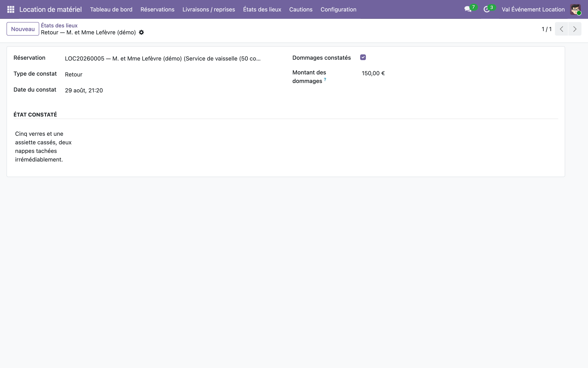The width and height of the screenshot is (588, 368).
Task: Go to previous record arrow
Action: (x=561, y=29)
